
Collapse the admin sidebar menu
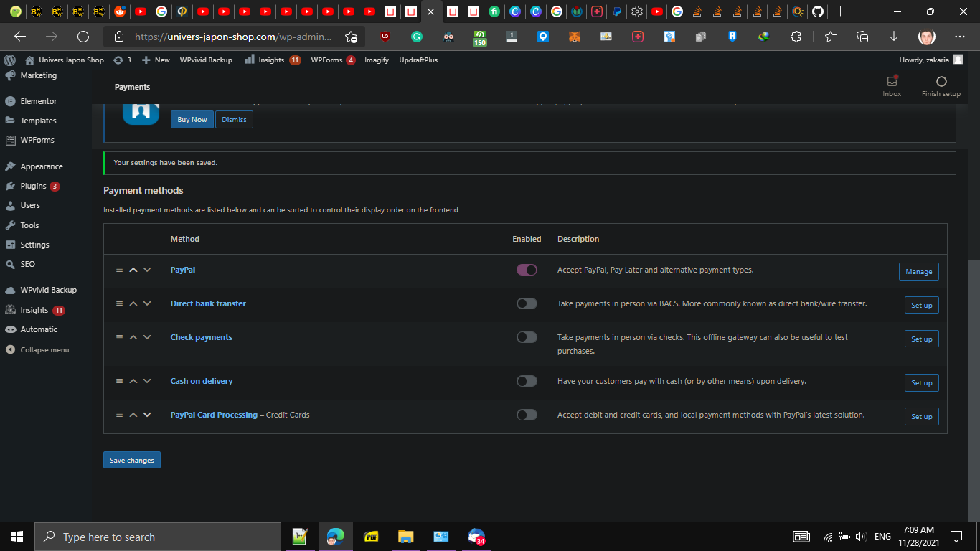pos(44,349)
